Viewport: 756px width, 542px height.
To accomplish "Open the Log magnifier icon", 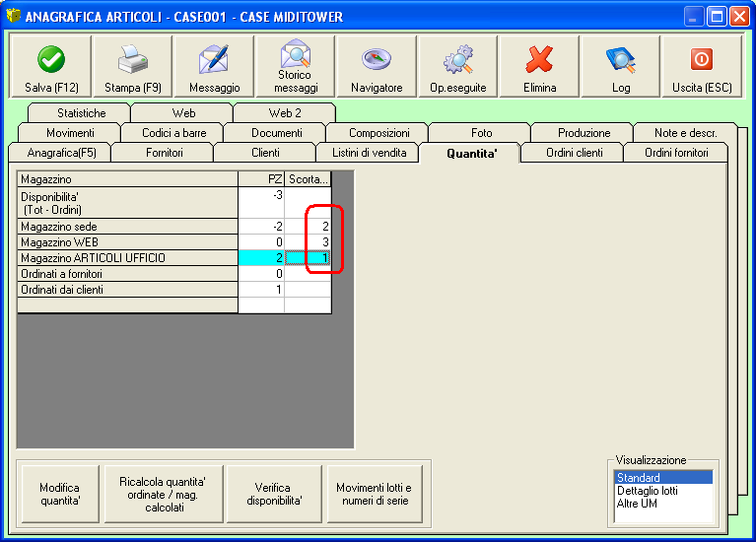I will tap(621, 60).
